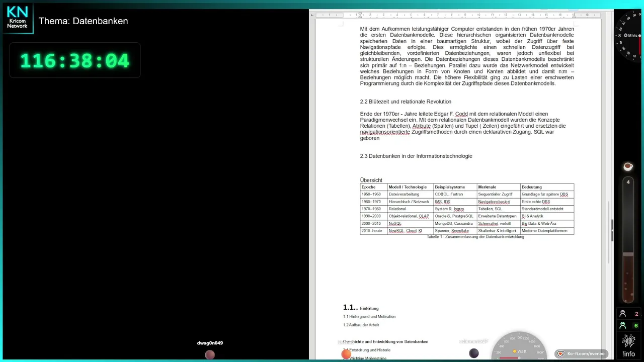Click the 'Epoche' table header cell

(374, 187)
